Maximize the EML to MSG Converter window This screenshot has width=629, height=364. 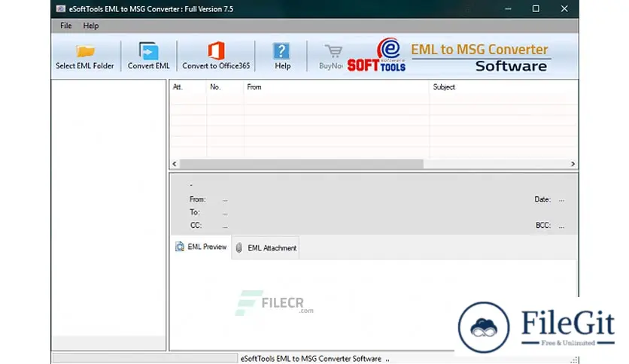(536, 8)
